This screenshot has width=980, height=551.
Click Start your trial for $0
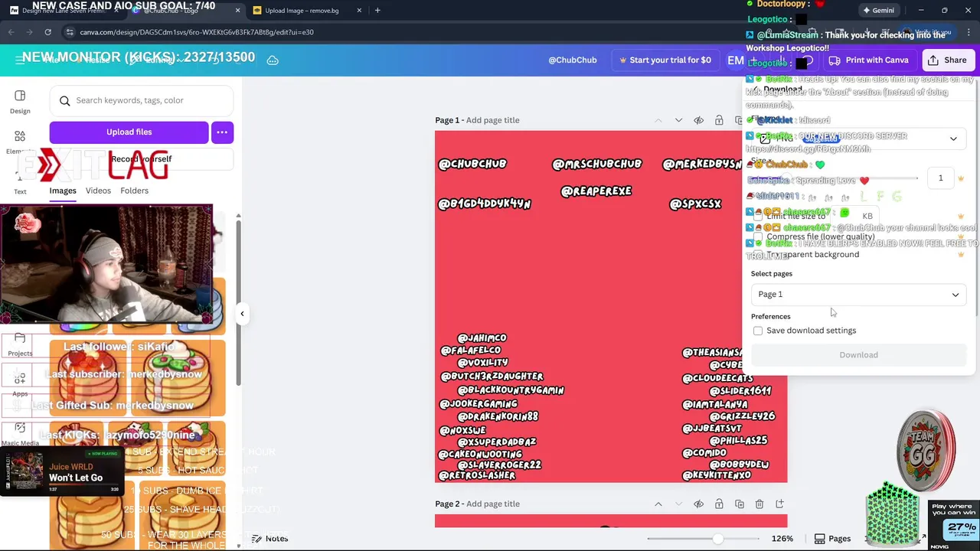point(664,60)
